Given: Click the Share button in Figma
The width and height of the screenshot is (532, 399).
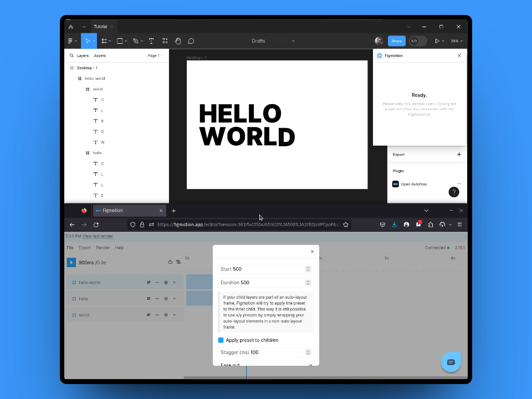Looking at the screenshot, I should (x=397, y=41).
